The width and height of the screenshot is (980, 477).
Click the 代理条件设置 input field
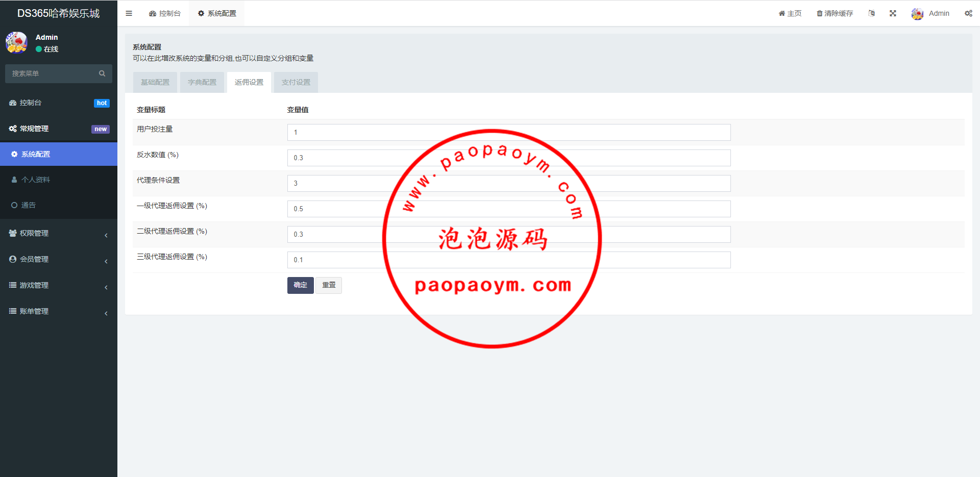pyautogui.click(x=509, y=183)
